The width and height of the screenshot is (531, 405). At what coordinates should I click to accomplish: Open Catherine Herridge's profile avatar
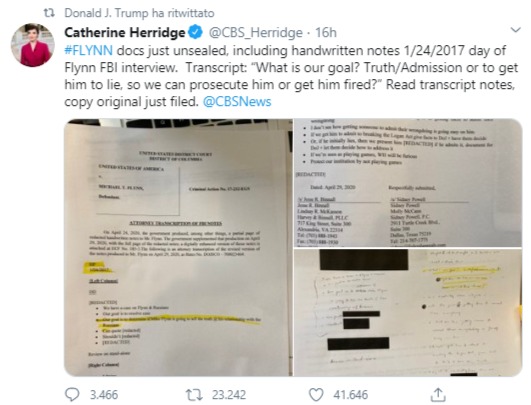[x=33, y=45]
